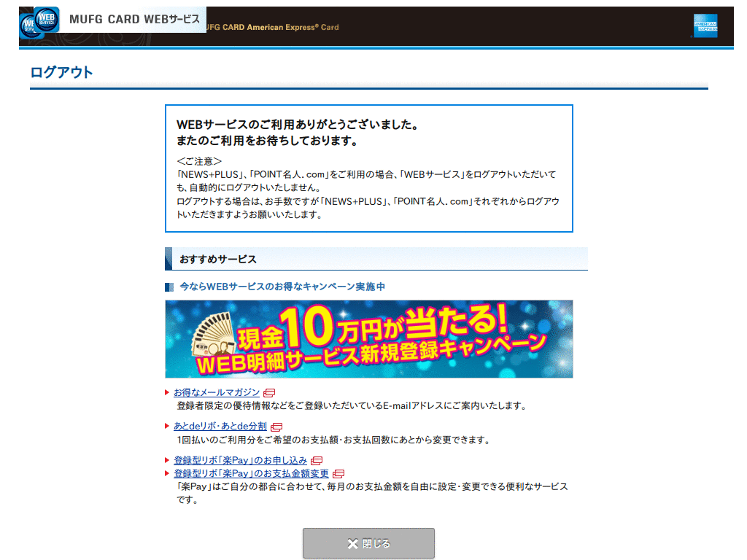Open the 登録型リボ「楽Pay」のお申し込み link

point(240,461)
